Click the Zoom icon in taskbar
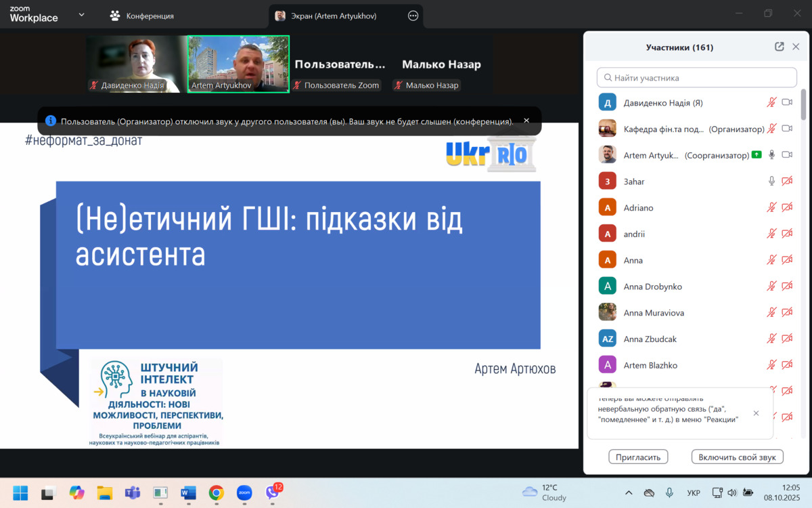Viewport: 812px width, 508px height. (x=244, y=493)
